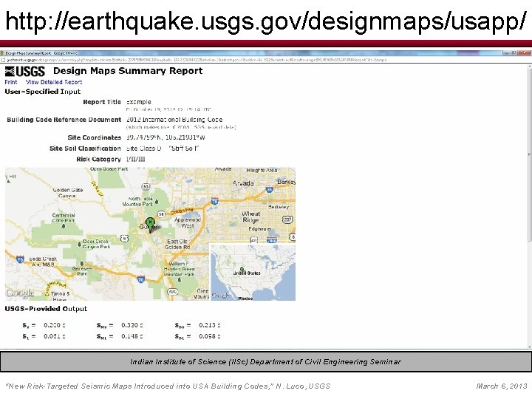Click the green site marker pin on map

coord(150,225)
